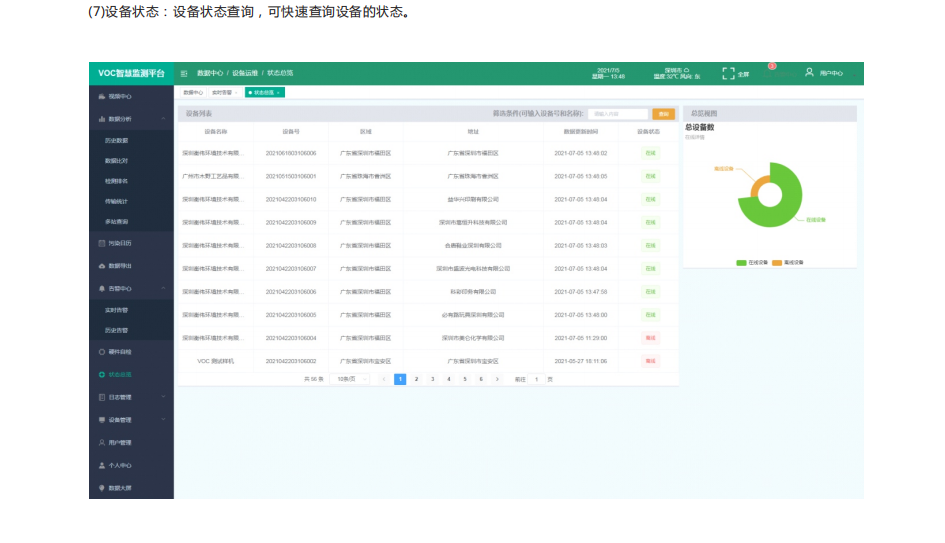This screenshot has height=543, width=945.
Task: Click the VOC智慧监测平台 logo title
Action: (x=131, y=74)
